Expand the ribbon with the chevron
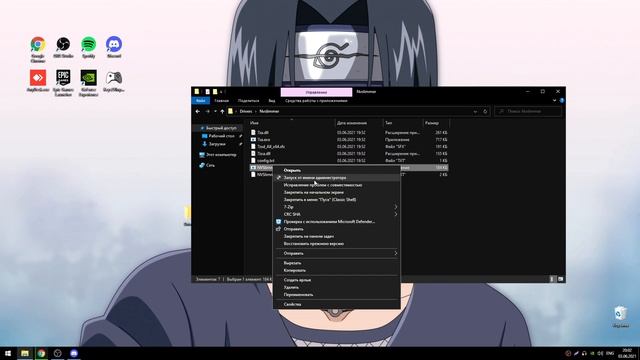This screenshot has width=640, height=360. (554, 100)
